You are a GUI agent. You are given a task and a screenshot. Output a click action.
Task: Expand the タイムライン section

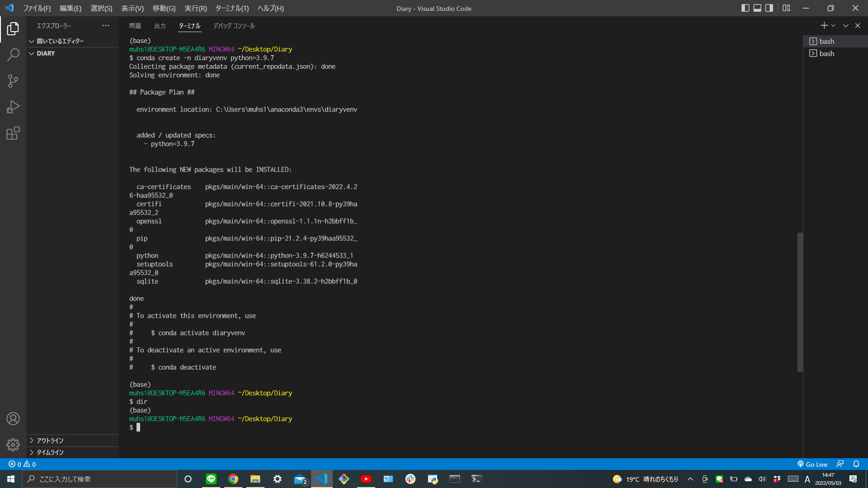tap(72, 452)
